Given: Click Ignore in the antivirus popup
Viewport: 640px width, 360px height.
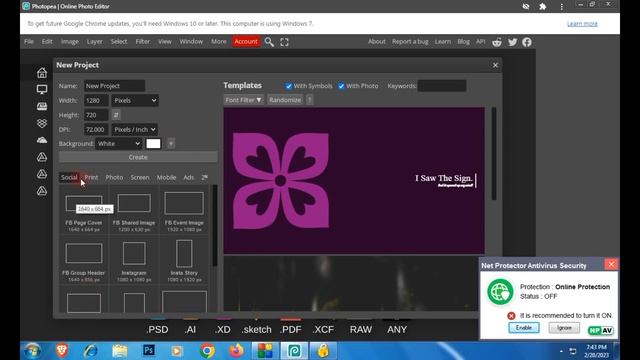Looking at the screenshot, I should (x=564, y=328).
